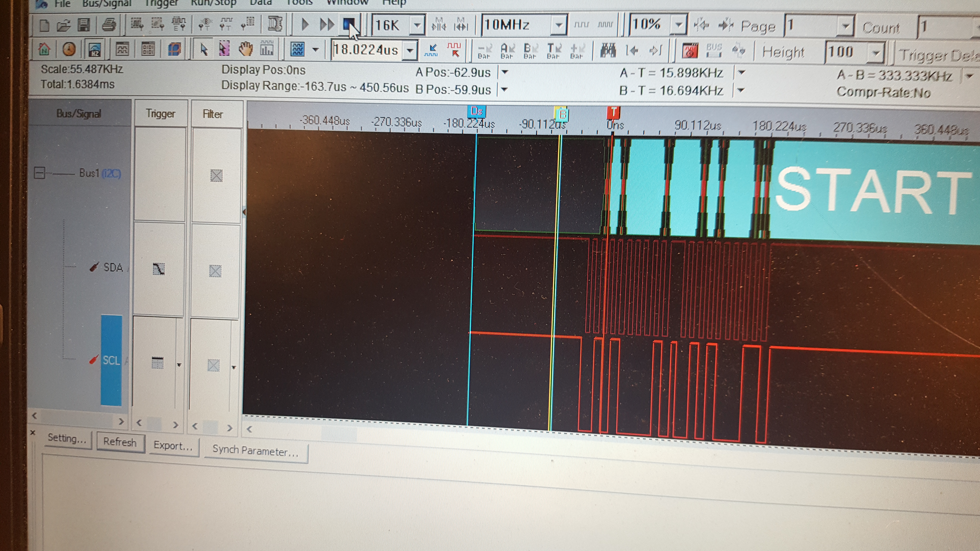
Task: Go to B Bar icon
Action: [x=530, y=51]
